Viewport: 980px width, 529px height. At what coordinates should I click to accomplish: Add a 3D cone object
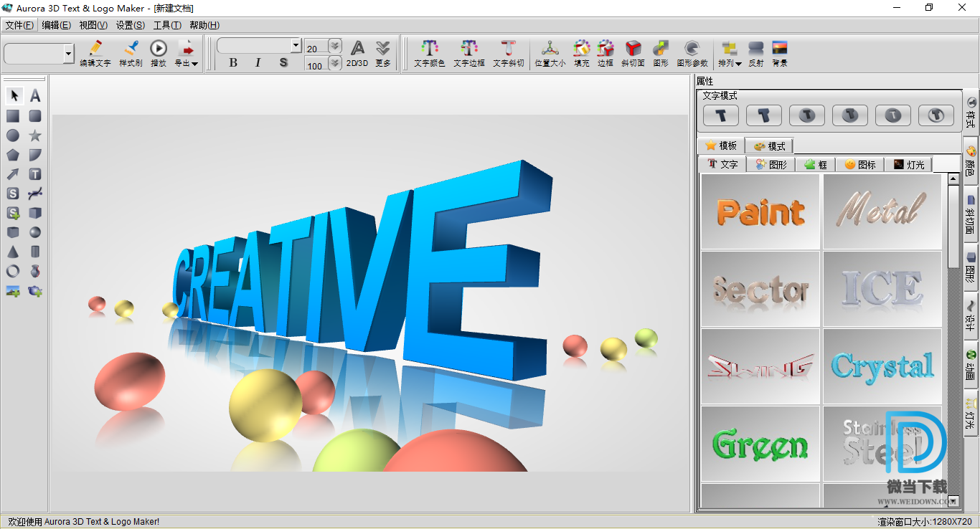click(13, 252)
